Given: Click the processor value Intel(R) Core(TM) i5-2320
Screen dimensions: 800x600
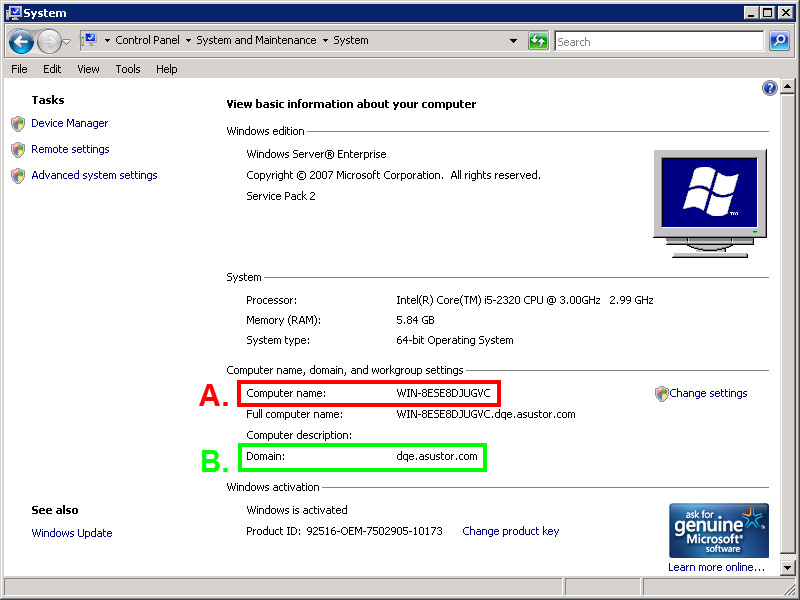Looking at the screenshot, I should tap(524, 300).
